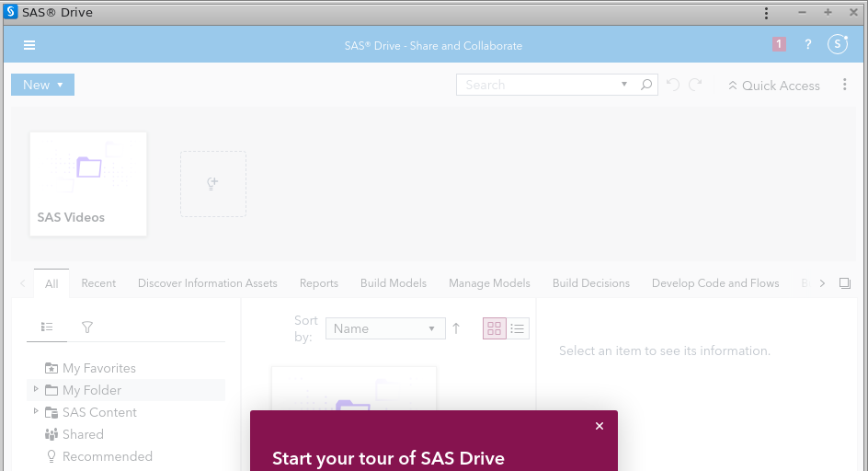
Task: Select the All tab
Action: tap(51, 283)
